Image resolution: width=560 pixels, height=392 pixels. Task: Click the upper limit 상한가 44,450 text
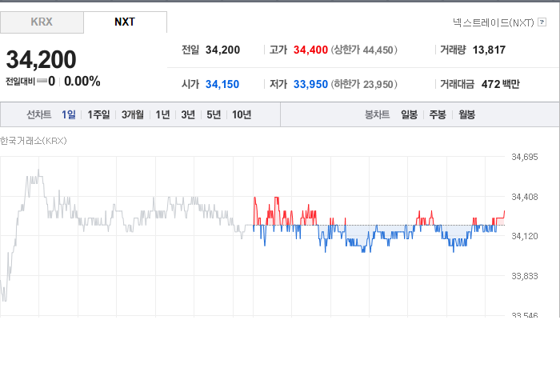tap(364, 50)
